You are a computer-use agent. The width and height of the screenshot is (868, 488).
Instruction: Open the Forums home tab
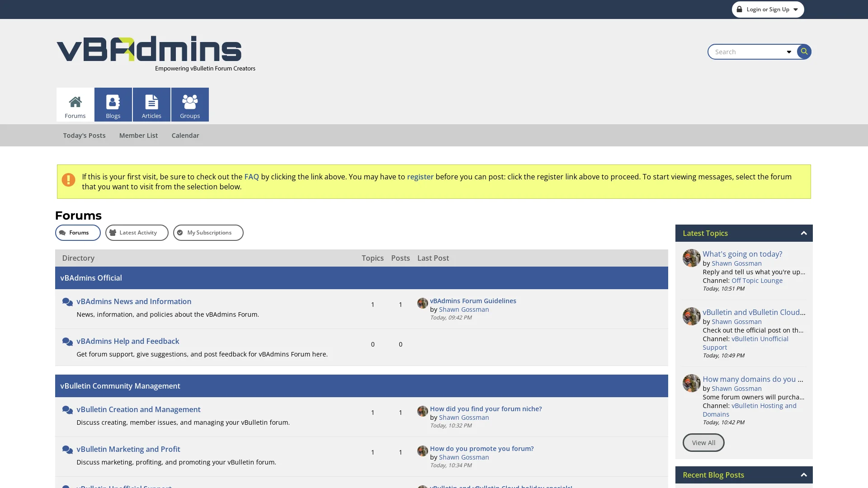pos(75,104)
